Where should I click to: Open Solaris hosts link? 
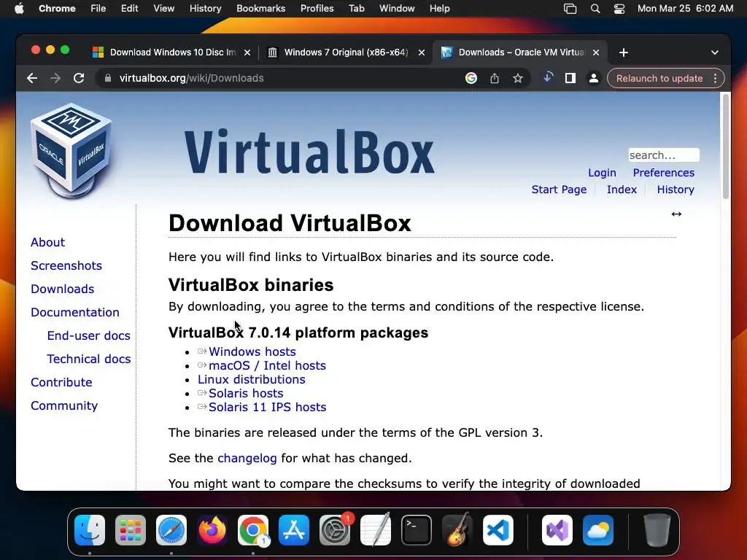246,393
